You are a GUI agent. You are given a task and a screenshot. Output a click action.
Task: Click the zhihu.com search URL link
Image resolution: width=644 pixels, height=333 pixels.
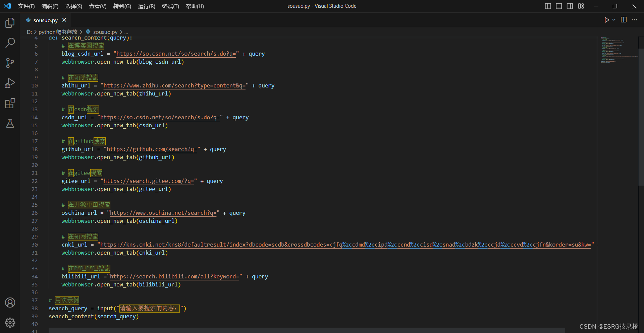174,85
